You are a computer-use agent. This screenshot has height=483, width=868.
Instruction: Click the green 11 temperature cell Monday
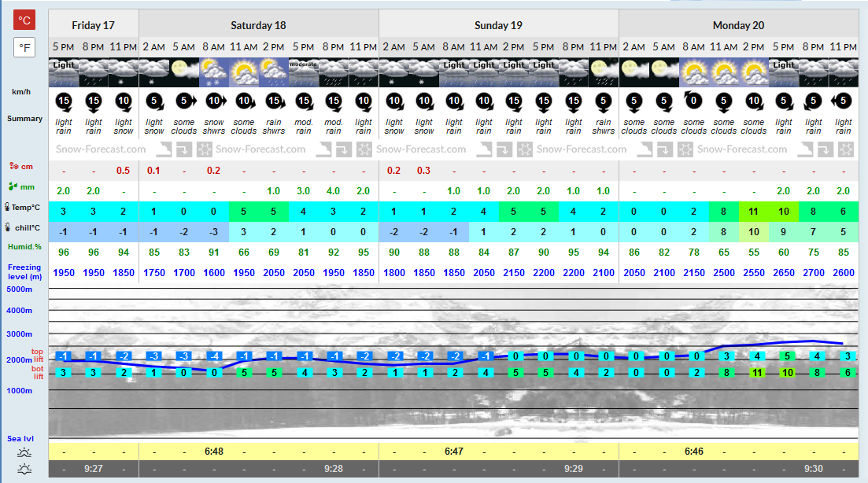[753, 212]
